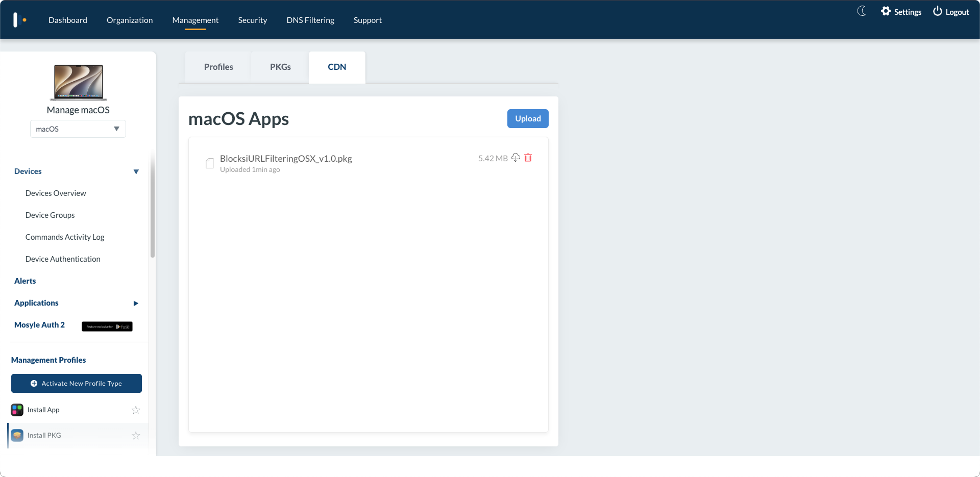Favorite the Install PKG profile star
The height and width of the screenshot is (477, 980).
click(136, 435)
